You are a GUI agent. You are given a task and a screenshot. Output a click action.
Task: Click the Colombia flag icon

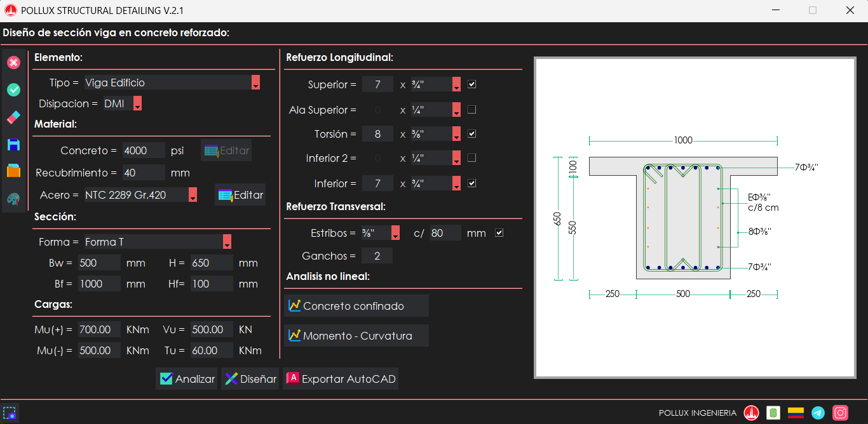click(796, 413)
